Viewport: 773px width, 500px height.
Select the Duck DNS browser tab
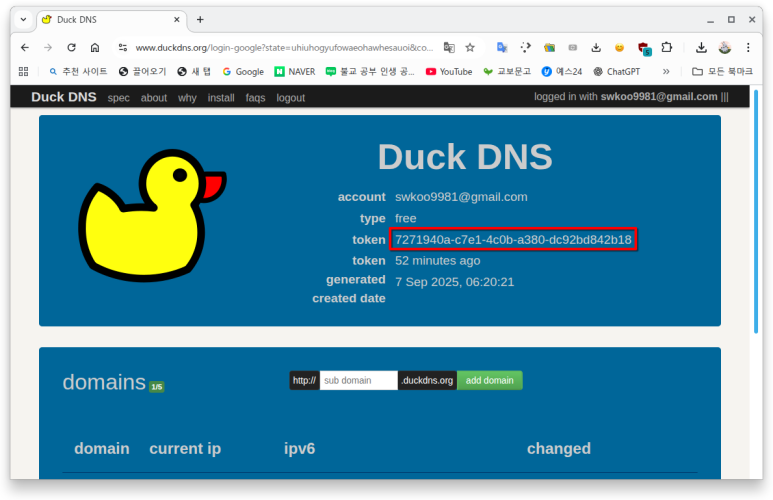tap(111, 20)
